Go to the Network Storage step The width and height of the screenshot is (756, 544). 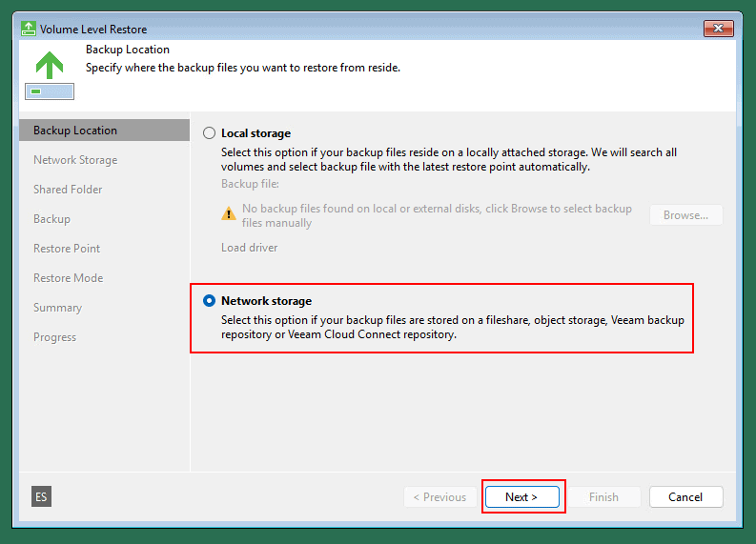click(x=75, y=160)
